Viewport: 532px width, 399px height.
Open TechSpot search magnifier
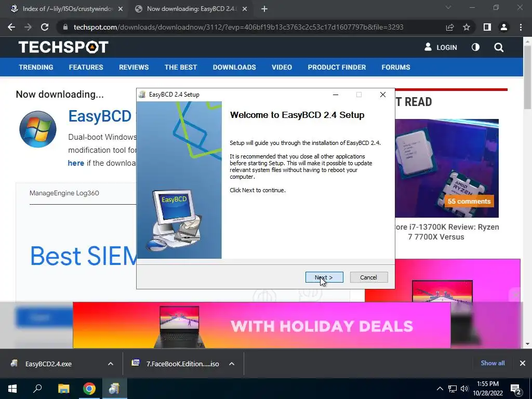pyautogui.click(x=499, y=47)
